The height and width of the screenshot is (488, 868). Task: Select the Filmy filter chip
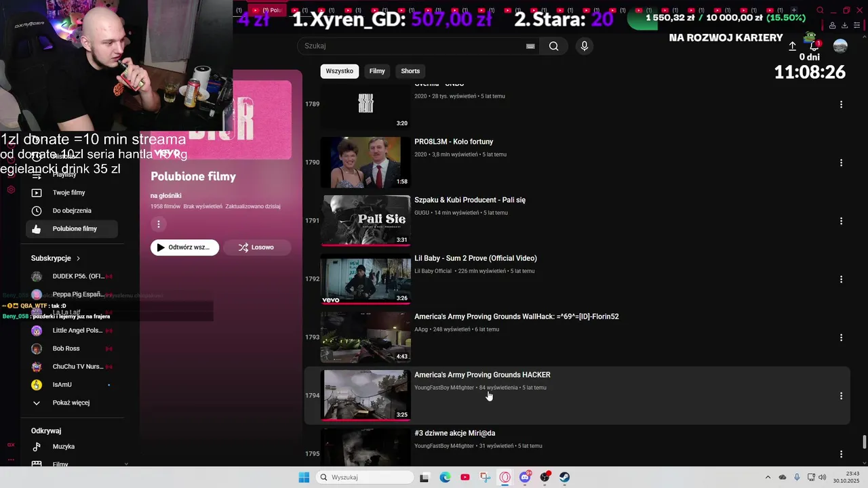377,71
